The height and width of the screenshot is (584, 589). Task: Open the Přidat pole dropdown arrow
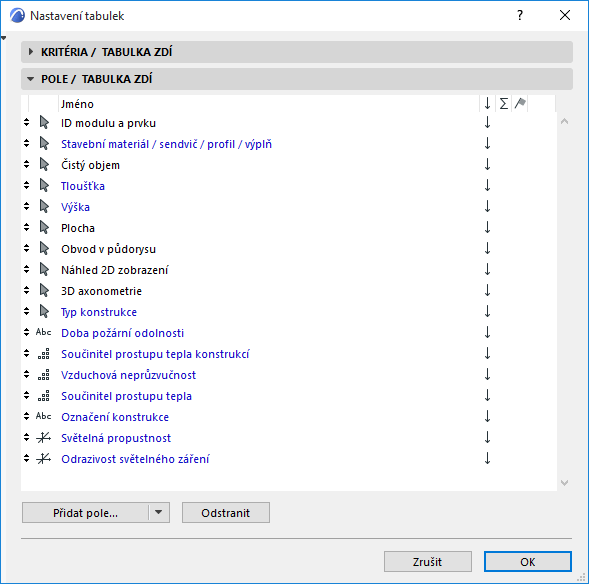coord(159,512)
